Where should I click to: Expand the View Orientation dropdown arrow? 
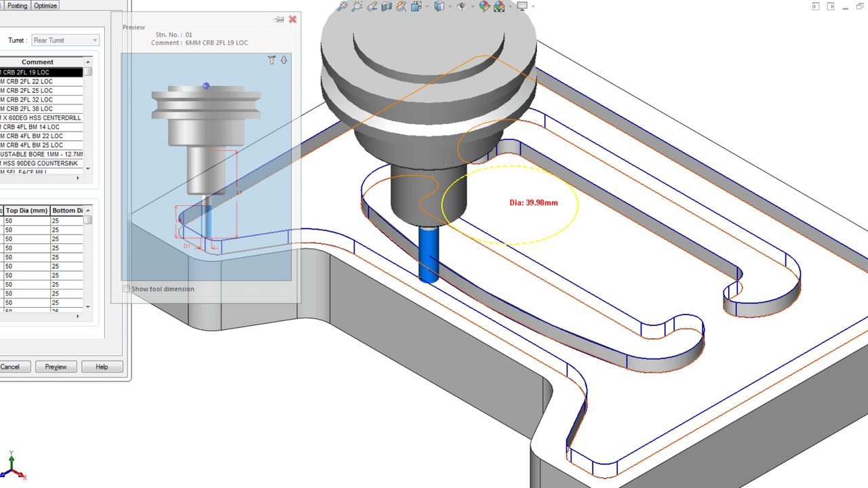(x=427, y=7)
